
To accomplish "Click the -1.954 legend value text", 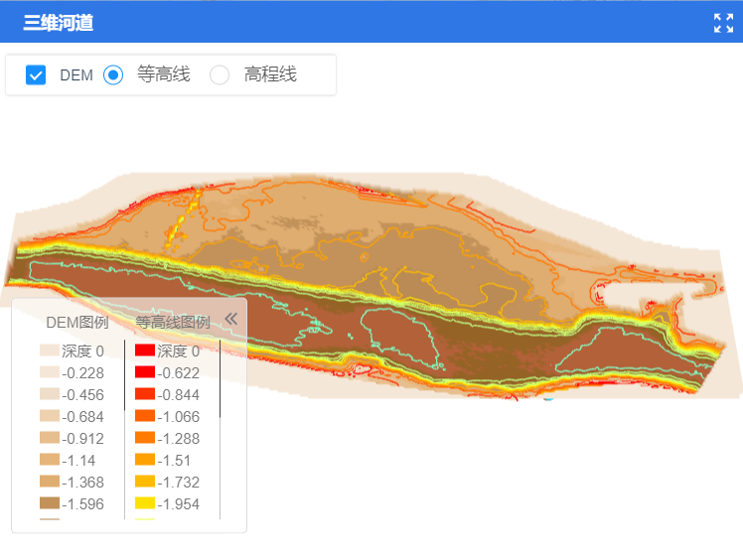I will pyautogui.click(x=178, y=503).
